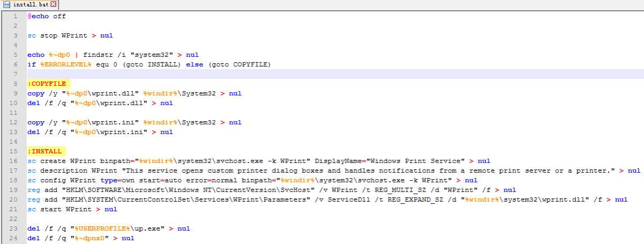Screen dimensions: 644x244
Task: Click line number 3 in the margin
Action: tap(17, 35)
